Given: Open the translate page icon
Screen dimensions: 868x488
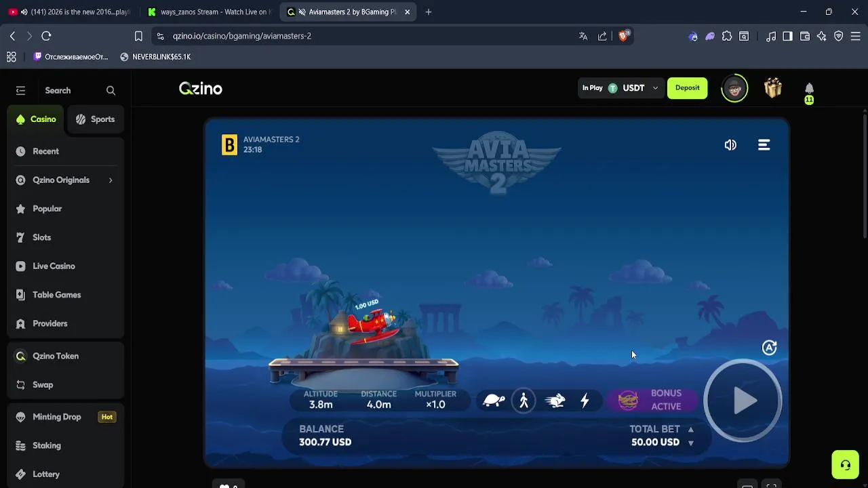Looking at the screenshot, I should (x=583, y=36).
